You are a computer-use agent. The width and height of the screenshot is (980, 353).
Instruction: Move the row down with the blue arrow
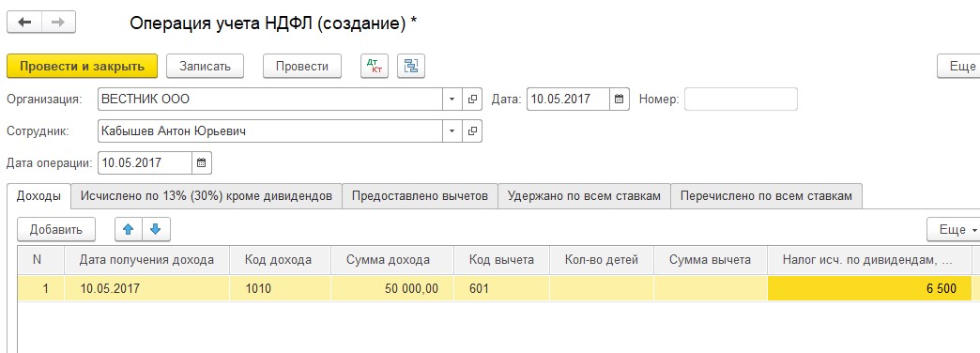[156, 229]
